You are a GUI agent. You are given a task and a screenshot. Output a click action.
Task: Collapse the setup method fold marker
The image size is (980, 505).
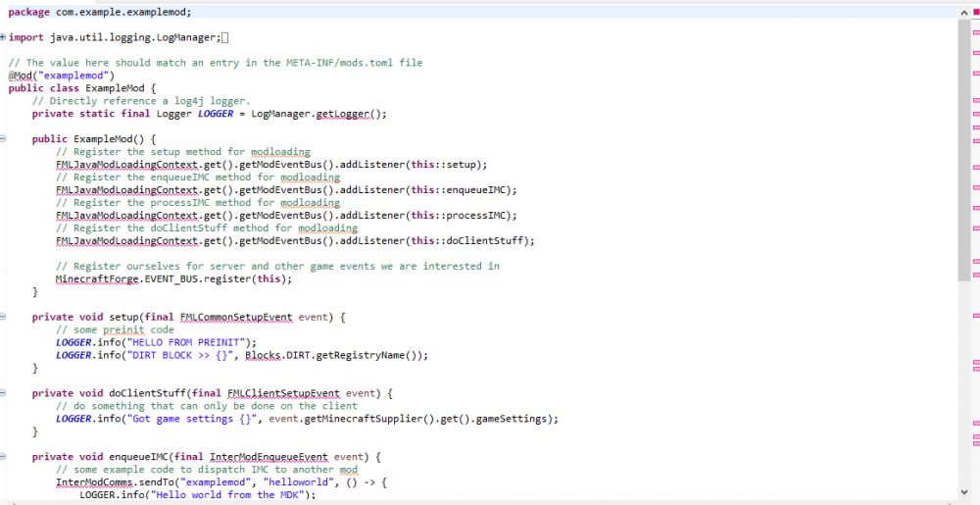[x=3, y=317]
